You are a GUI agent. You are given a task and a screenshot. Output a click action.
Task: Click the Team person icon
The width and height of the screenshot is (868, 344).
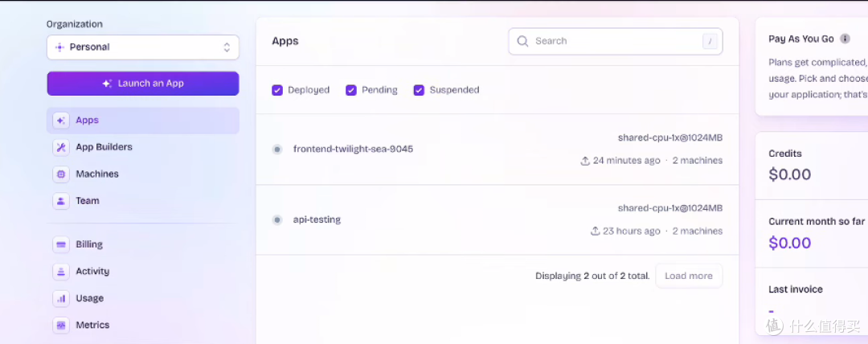(61, 201)
